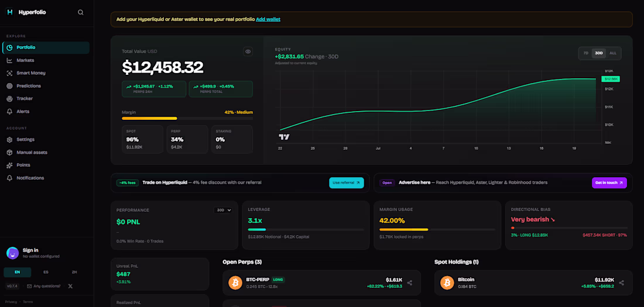Image resolution: width=644 pixels, height=307 pixels.
Task: Open the Performance 30D period dropdown
Action: [222, 210]
